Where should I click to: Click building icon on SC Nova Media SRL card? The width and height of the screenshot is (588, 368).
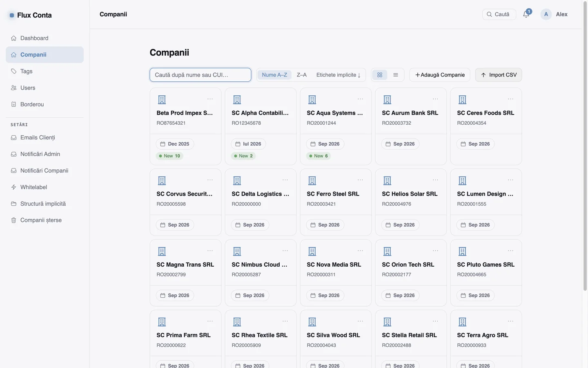(312, 251)
